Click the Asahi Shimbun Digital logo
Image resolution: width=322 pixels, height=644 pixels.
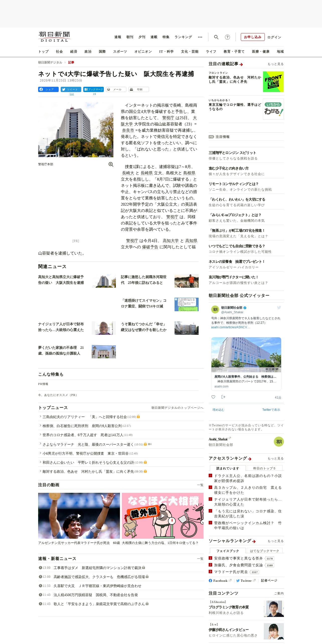54,37
